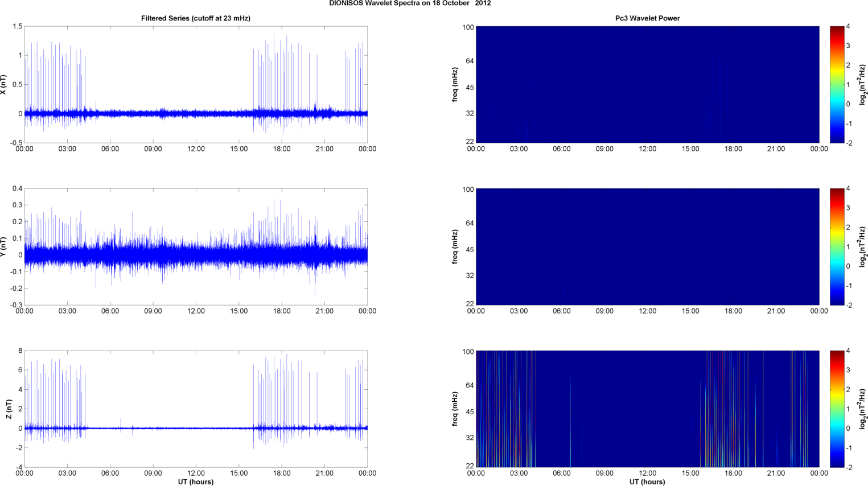The width and height of the screenshot is (868, 486).
Task: Click the '12:00' tick under the X time series
Action: 196,149
